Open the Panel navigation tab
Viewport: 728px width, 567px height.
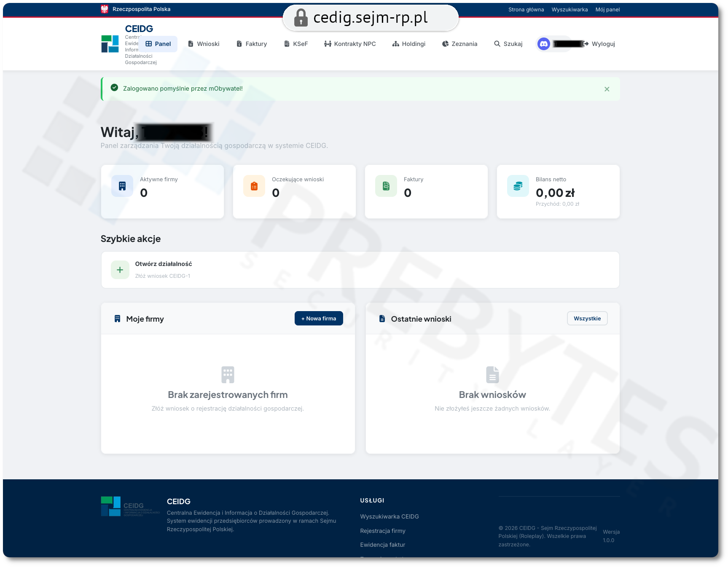tap(158, 44)
